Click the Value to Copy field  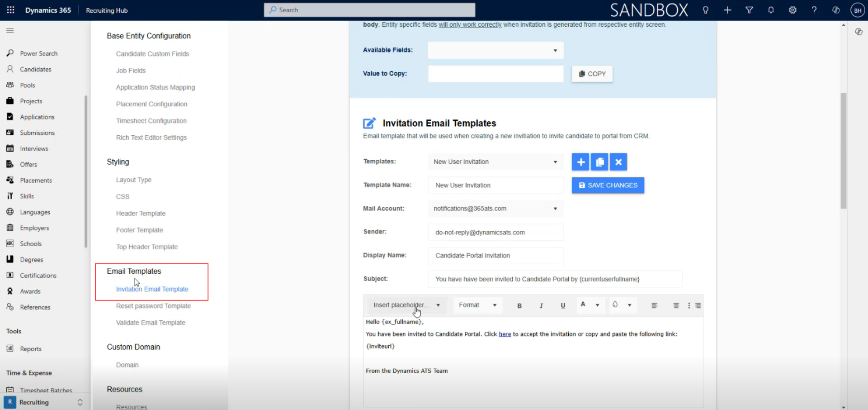point(495,74)
